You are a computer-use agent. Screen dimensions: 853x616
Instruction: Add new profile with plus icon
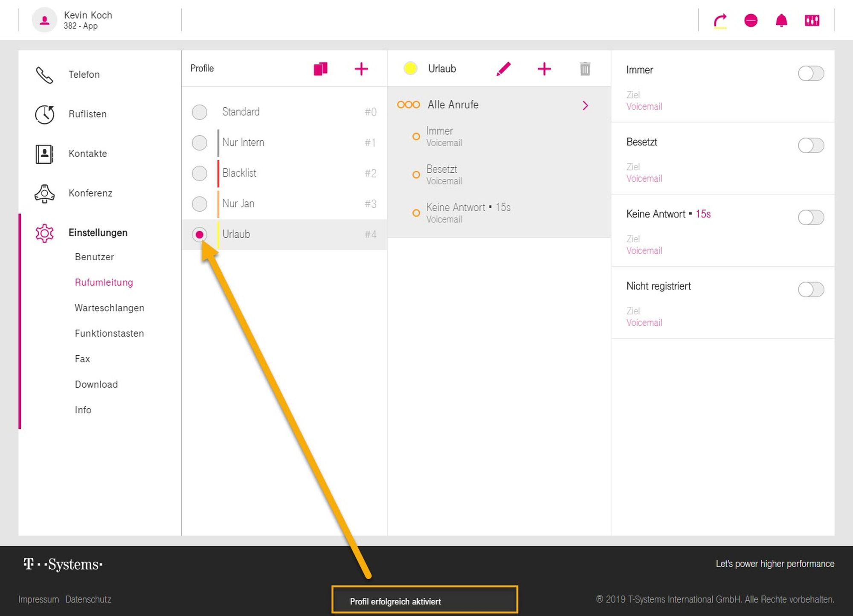click(361, 69)
